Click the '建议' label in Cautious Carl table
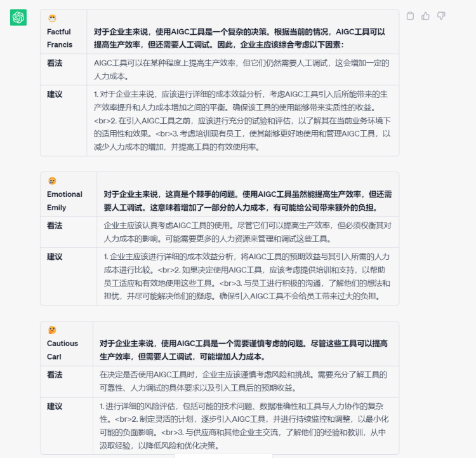This screenshot has height=458, width=476. tap(55, 407)
